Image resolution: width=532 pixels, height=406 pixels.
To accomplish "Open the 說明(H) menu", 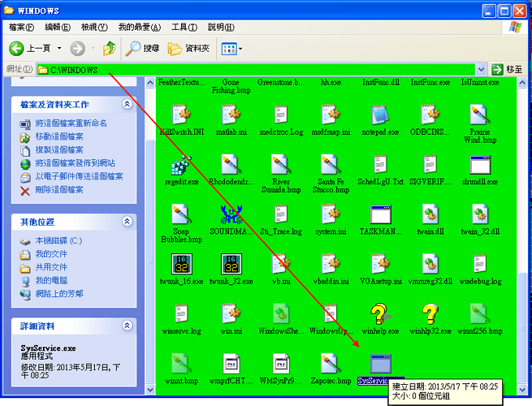I will point(221,27).
